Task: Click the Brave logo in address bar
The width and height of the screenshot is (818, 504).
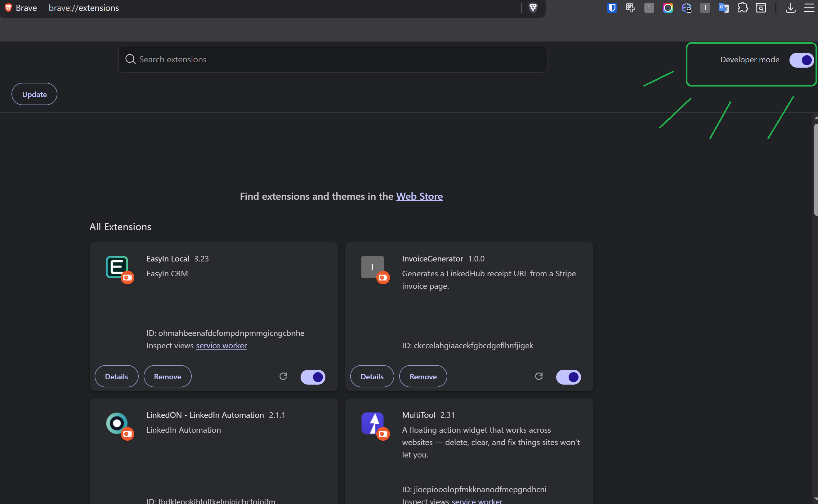Action: 8,8
